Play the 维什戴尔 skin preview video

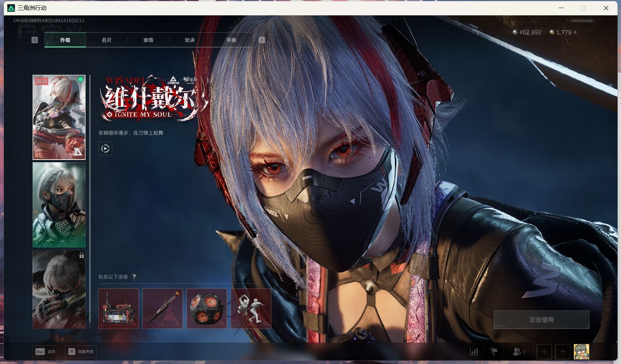[105, 148]
